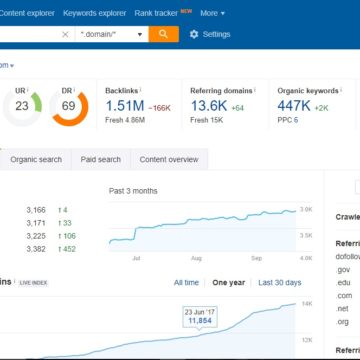Select the All time chart range
Screen dimensions: 360x360
click(x=186, y=283)
